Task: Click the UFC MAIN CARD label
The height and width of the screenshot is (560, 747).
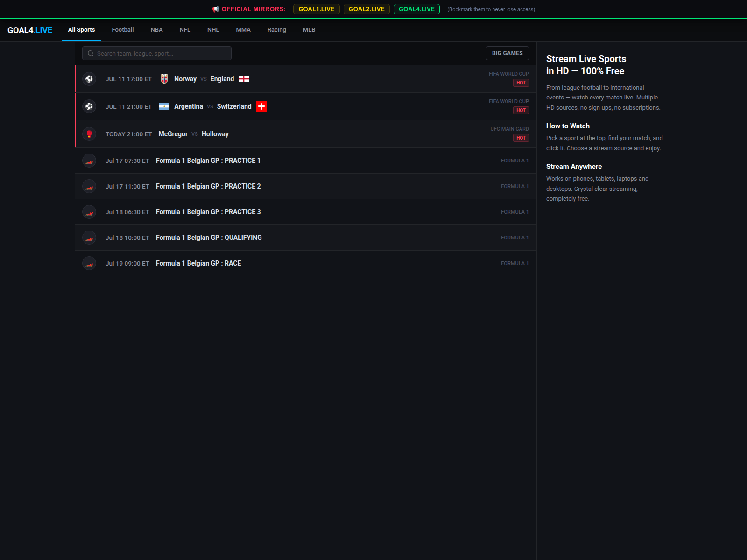Action: click(509, 129)
